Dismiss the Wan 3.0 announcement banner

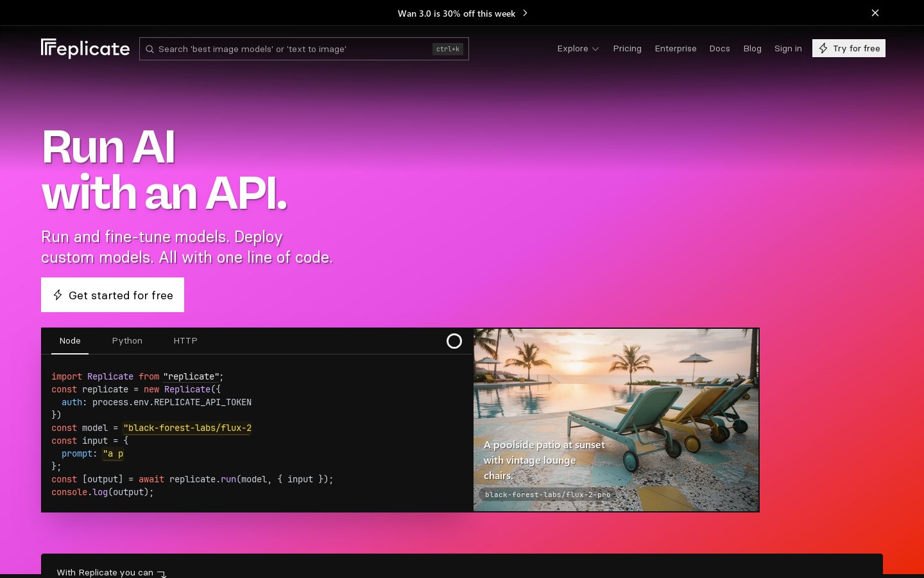[x=875, y=13]
